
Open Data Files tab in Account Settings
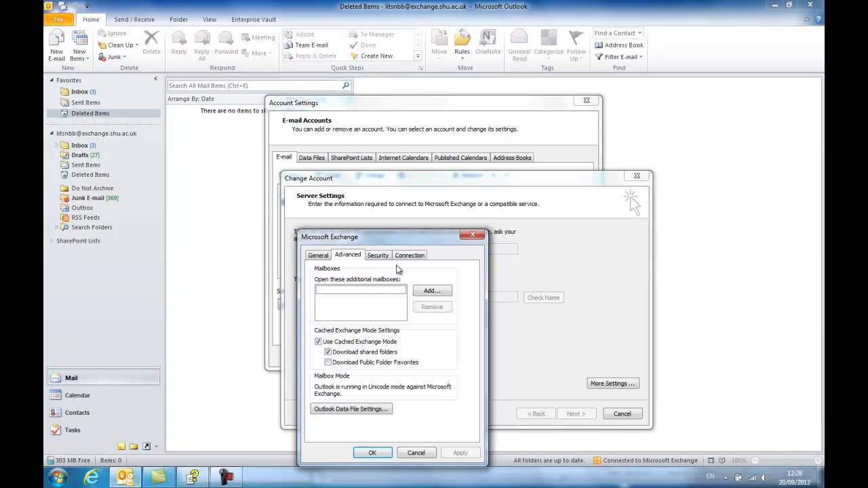(311, 158)
